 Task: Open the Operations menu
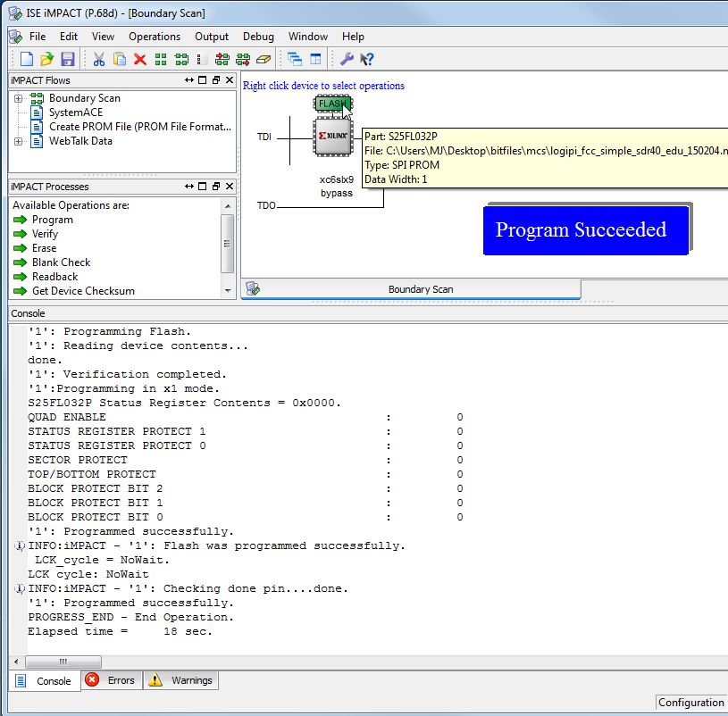154,37
